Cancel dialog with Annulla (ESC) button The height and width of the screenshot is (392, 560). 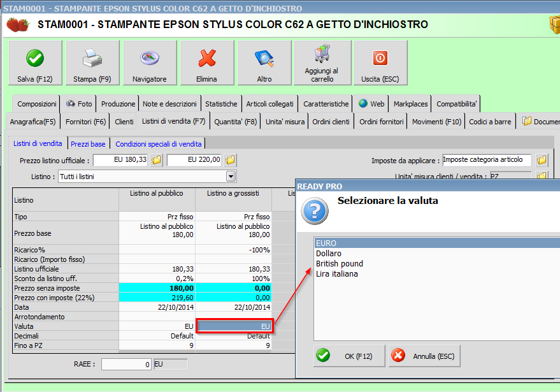click(x=424, y=356)
